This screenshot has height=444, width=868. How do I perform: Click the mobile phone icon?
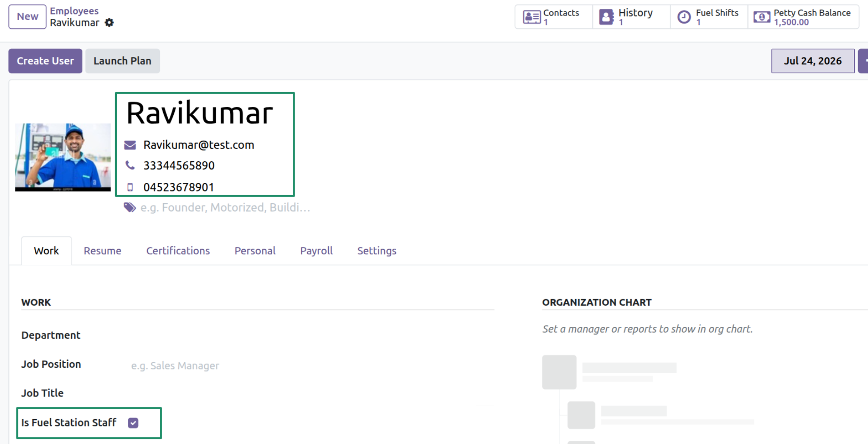(x=130, y=187)
